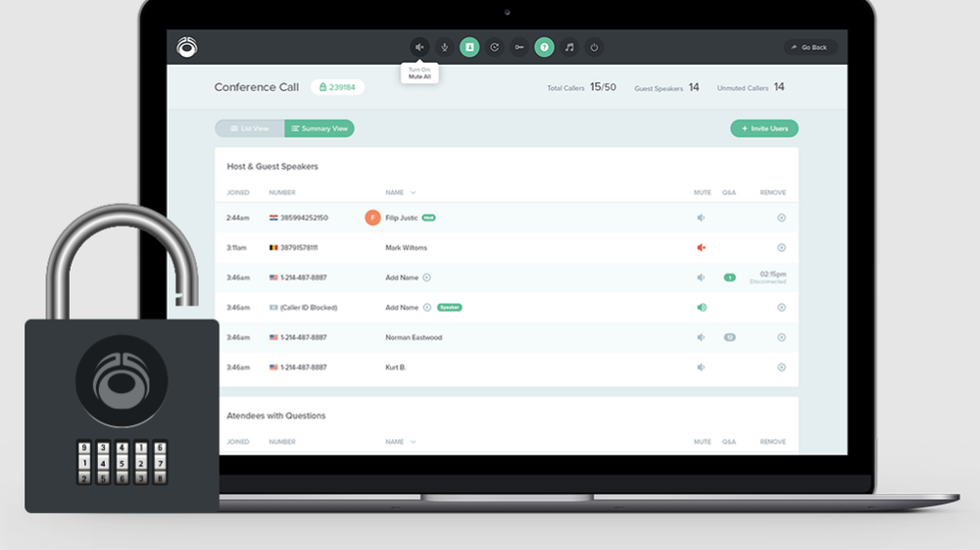Click the 3:11am joined time
The width and height of the screenshot is (980, 550).
point(236,247)
